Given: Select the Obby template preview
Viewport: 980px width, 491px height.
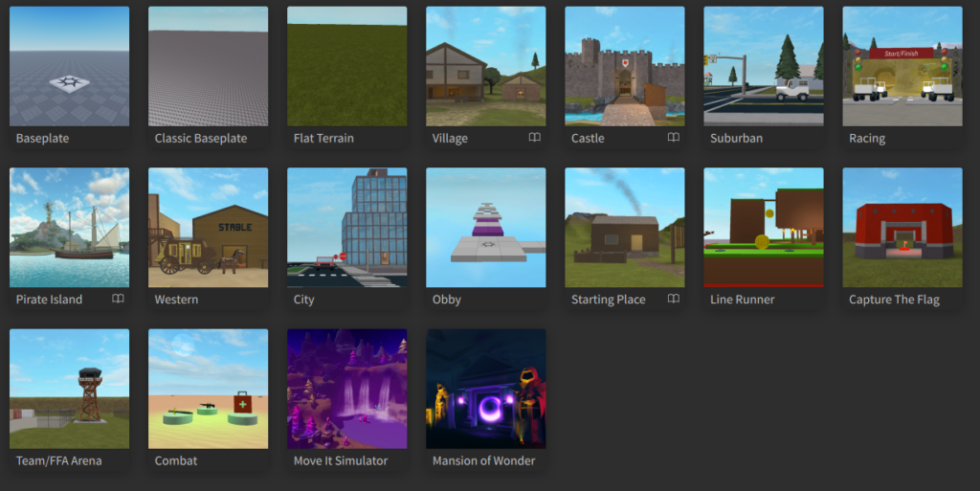Looking at the screenshot, I should [485, 227].
